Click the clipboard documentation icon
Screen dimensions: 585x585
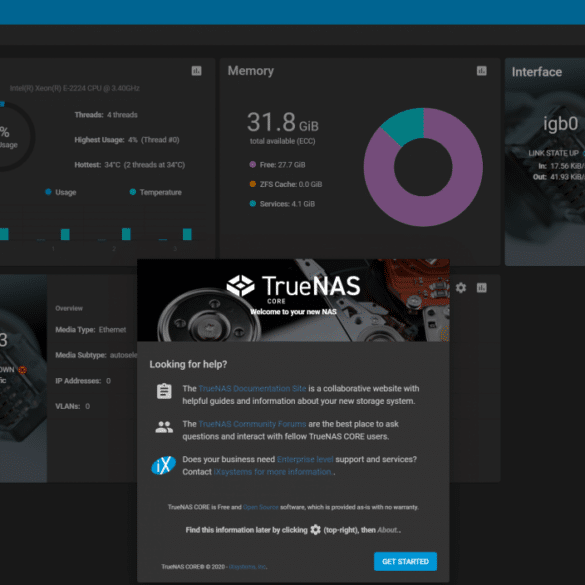[x=164, y=391]
